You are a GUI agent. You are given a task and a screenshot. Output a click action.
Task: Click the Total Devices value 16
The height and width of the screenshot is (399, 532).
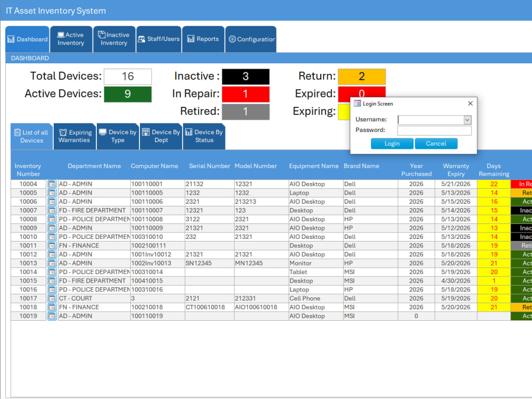pos(128,76)
